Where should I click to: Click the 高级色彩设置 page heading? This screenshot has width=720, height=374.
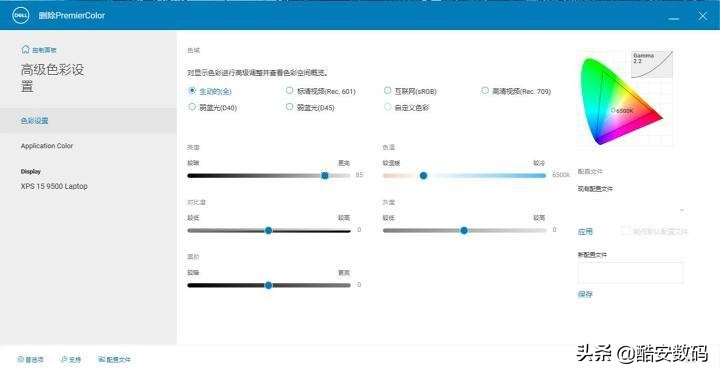52,78
